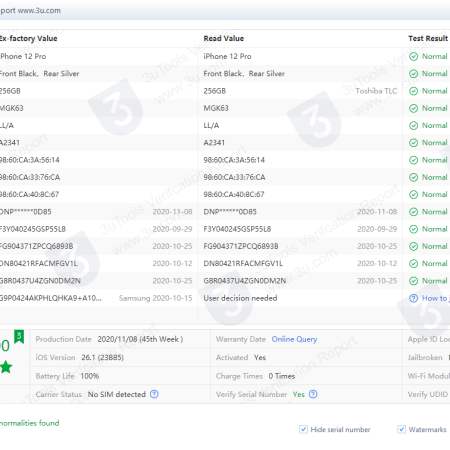The width and height of the screenshot is (450, 450).
Task: Click Battery Life value 100%
Action: 90,376
